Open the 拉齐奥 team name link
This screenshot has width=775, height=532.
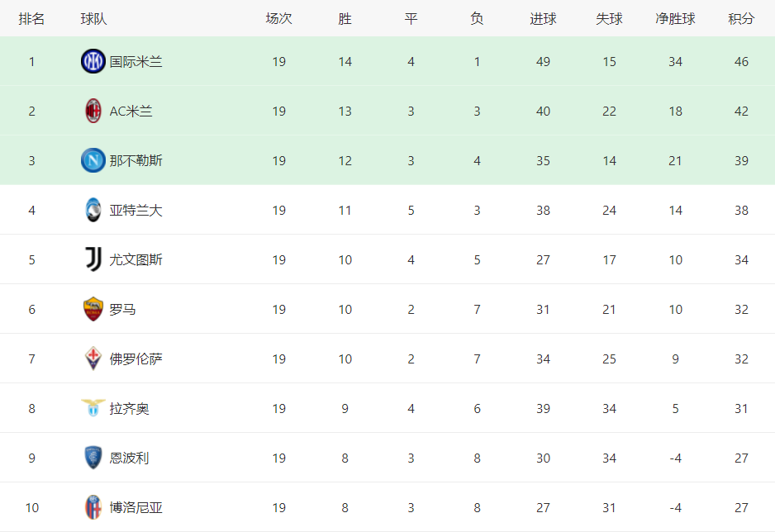pos(129,409)
